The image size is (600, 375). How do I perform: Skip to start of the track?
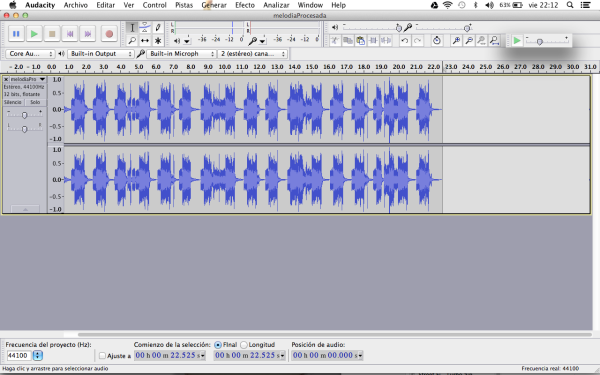coord(70,34)
